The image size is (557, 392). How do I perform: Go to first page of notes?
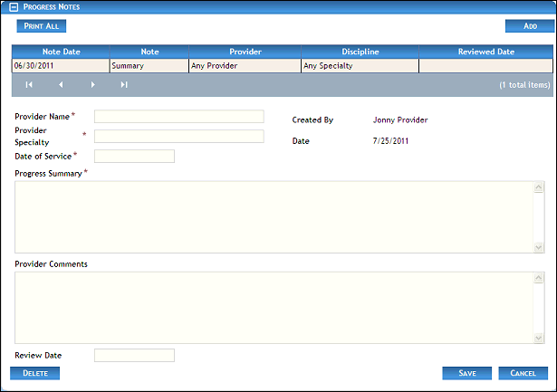click(x=29, y=85)
